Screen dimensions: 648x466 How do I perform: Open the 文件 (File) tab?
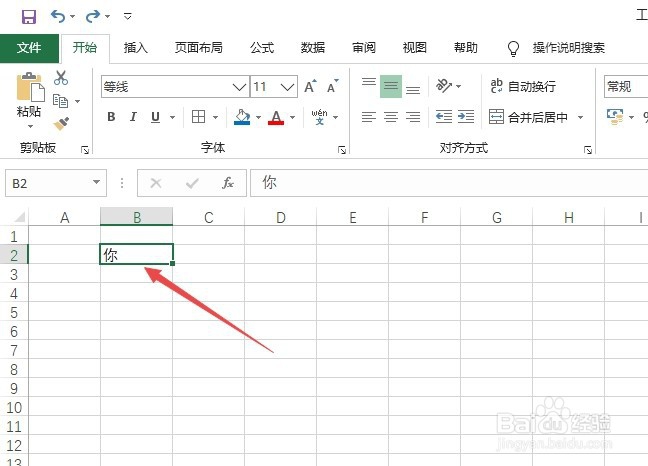[x=29, y=48]
